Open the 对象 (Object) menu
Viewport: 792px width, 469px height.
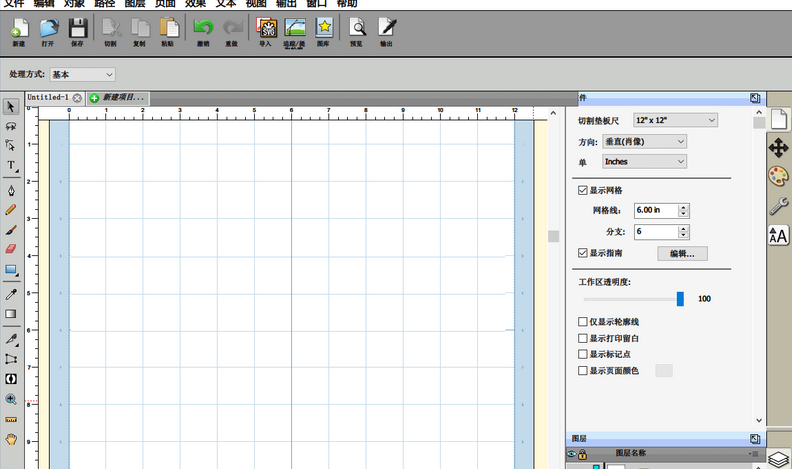tap(74, 4)
